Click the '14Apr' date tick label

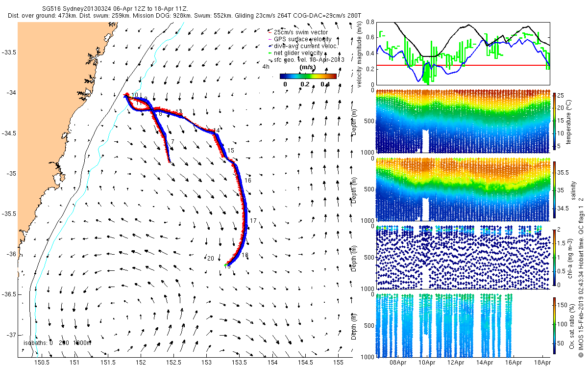485,362
